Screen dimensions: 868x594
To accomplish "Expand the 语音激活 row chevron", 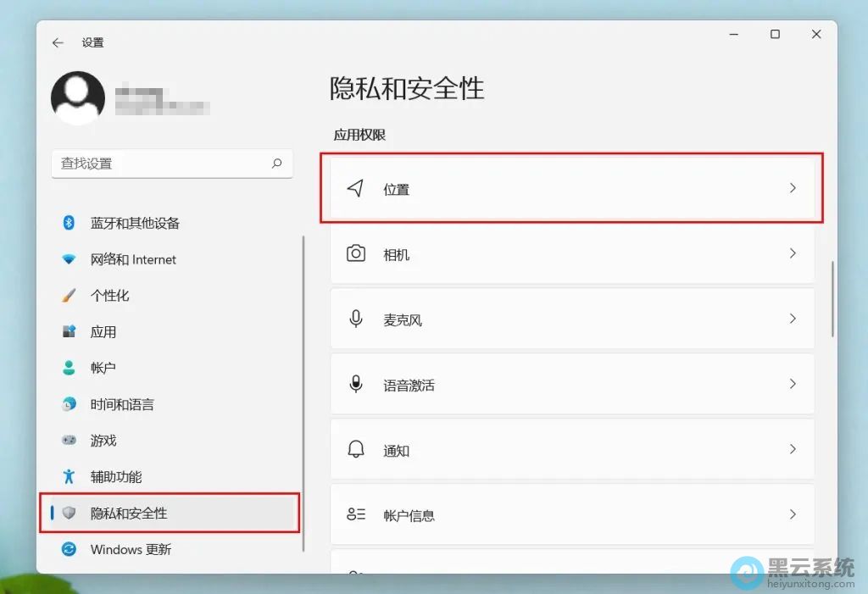I will coord(793,384).
